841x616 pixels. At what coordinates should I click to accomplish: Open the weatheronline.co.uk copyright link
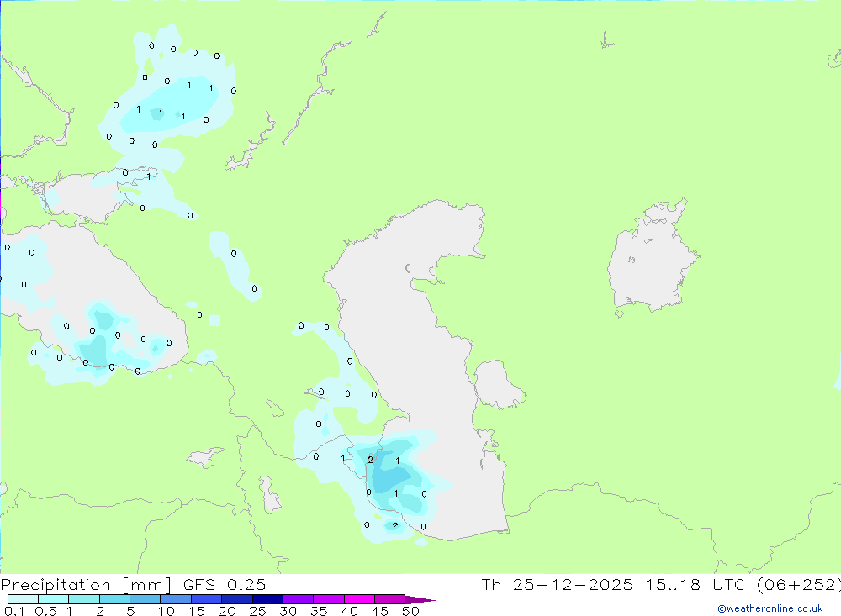click(x=770, y=608)
